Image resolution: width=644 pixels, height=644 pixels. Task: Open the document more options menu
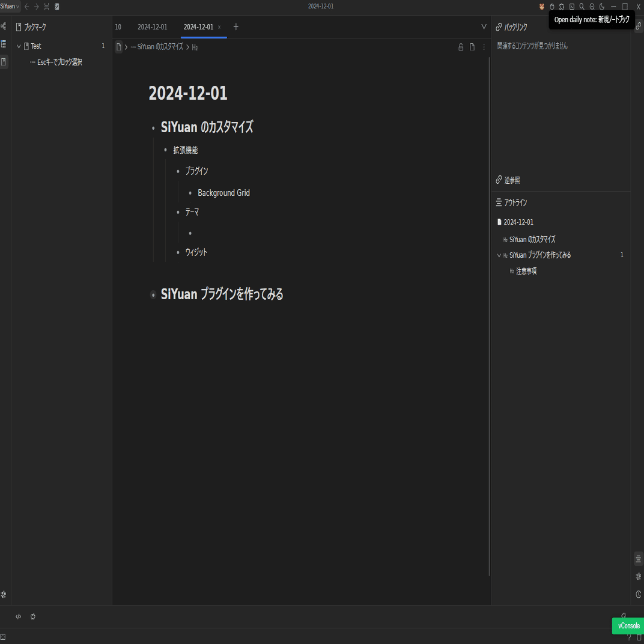pos(484,47)
